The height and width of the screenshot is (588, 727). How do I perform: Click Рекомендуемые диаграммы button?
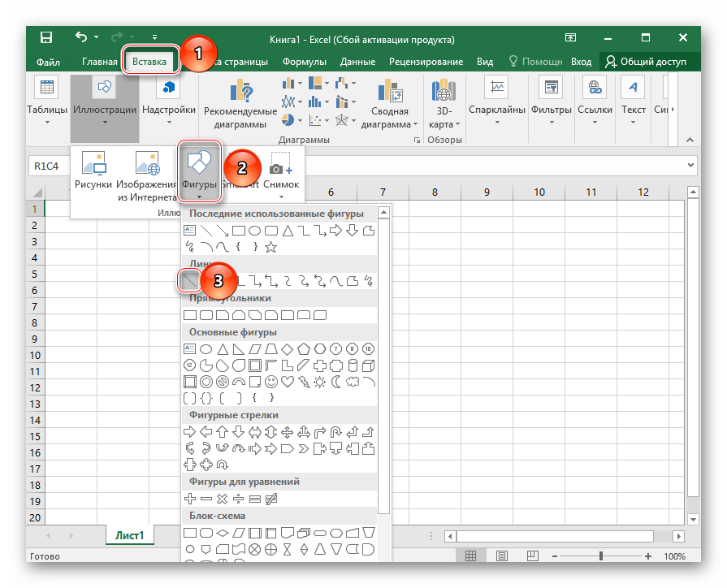click(240, 104)
